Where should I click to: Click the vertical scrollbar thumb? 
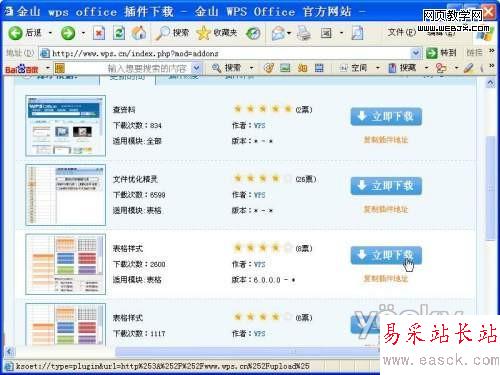point(490,188)
